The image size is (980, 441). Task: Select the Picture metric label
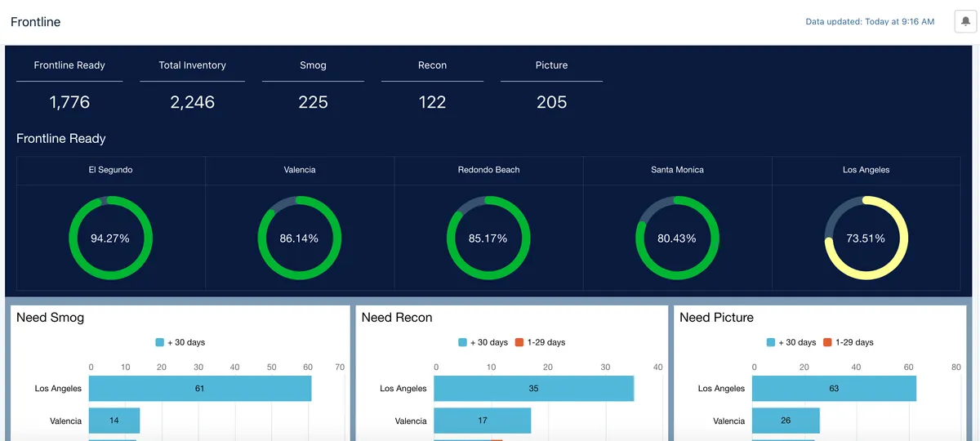551,65
